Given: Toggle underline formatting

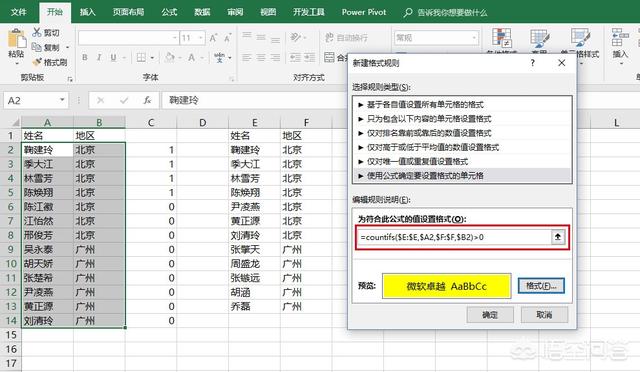Looking at the screenshot, I should [113, 58].
